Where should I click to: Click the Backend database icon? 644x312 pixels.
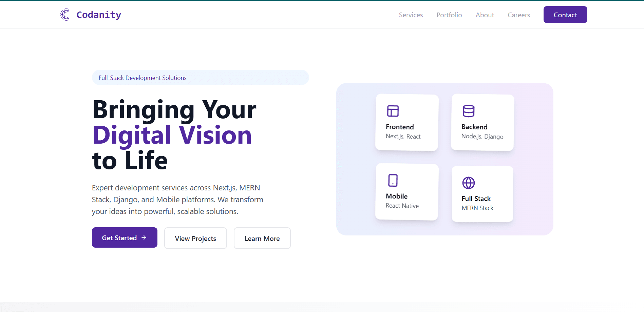tap(468, 111)
